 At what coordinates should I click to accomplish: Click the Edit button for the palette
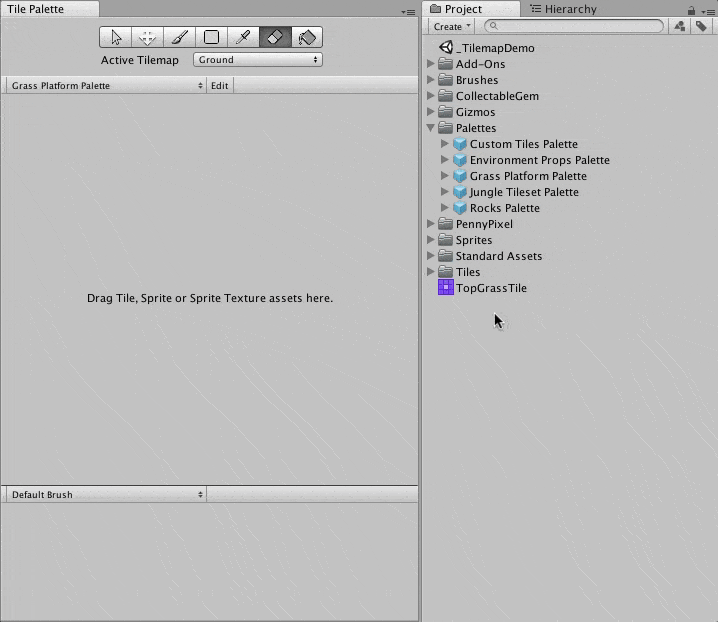pyautogui.click(x=220, y=86)
